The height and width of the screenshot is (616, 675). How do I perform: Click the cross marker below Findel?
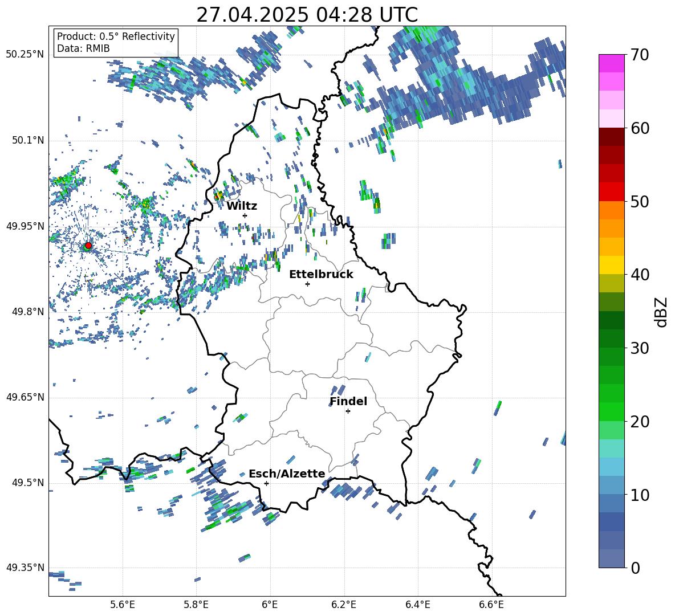pos(348,411)
